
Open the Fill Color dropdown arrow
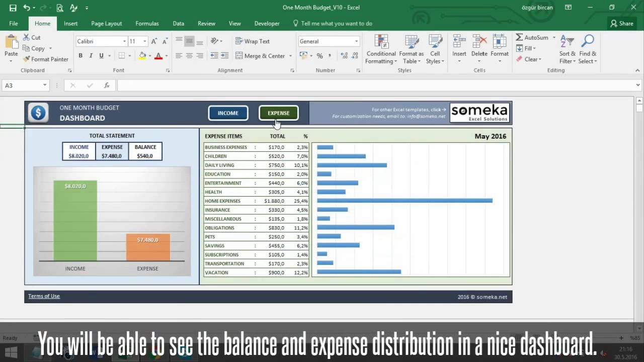pyautogui.click(x=150, y=56)
